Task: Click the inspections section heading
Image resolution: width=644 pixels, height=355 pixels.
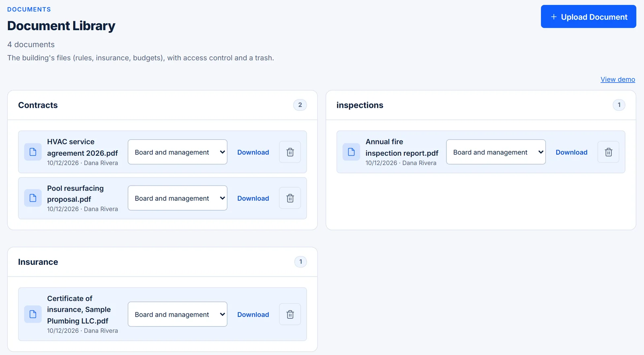Action: click(x=360, y=105)
